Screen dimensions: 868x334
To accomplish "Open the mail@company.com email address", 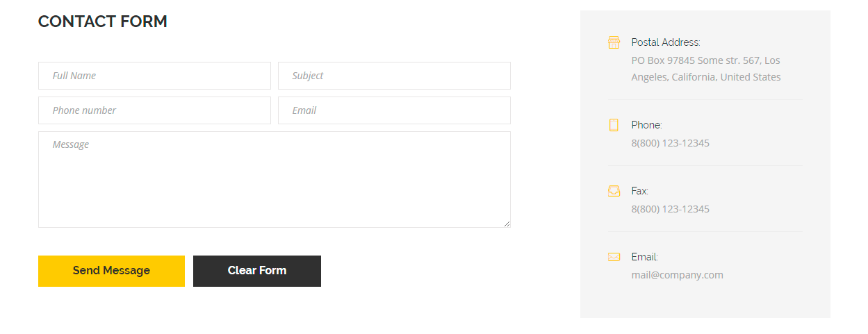I will (677, 275).
